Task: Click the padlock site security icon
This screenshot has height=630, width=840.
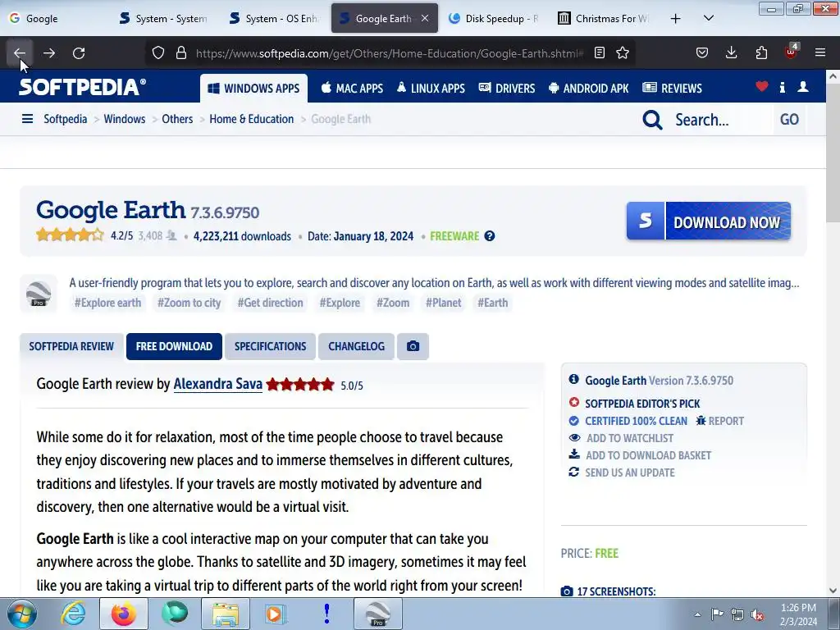Action: point(181,52)
